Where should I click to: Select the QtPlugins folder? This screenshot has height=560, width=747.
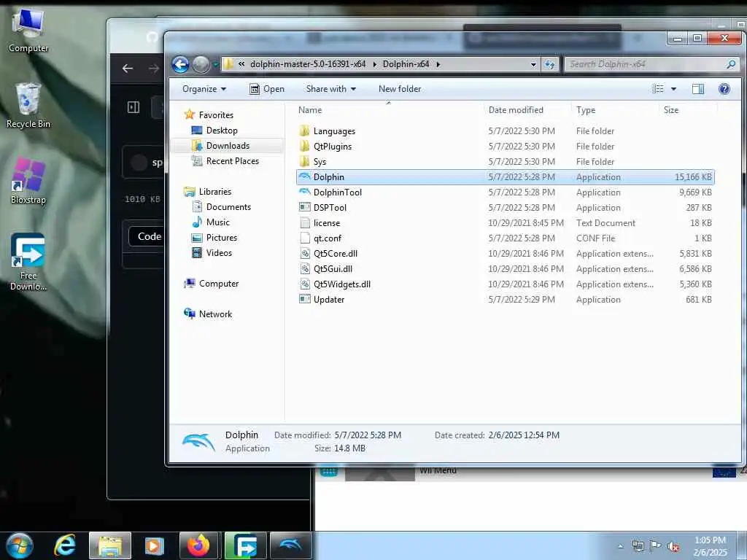point(332,146)
